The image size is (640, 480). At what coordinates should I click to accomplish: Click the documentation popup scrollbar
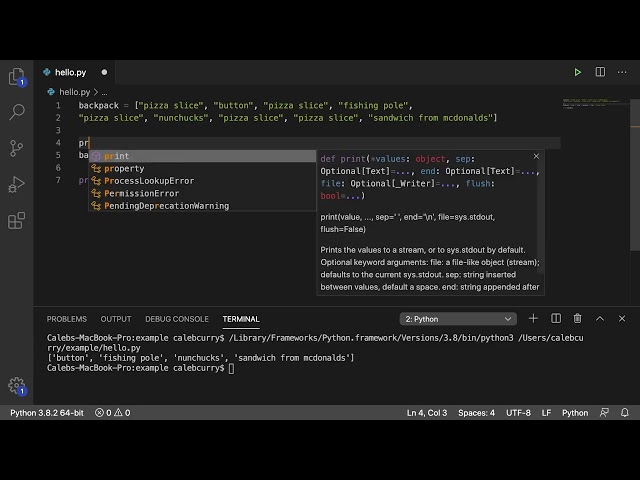point(541,212)
